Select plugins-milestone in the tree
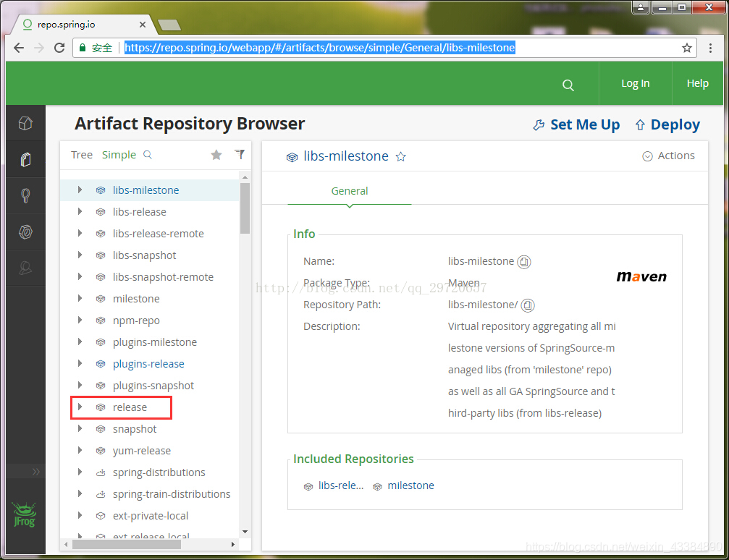The width and height of the screenshot is (729, 560). click(x=155, y=342)
